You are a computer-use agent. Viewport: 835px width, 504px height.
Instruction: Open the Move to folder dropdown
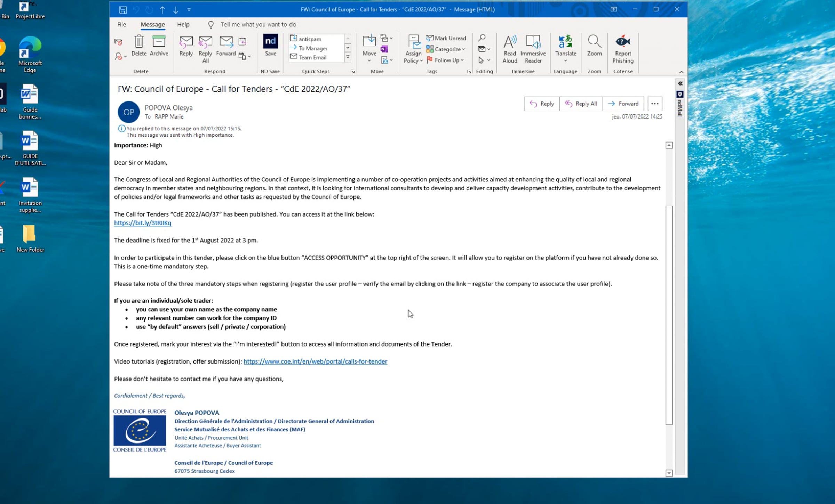coord(369,49)
